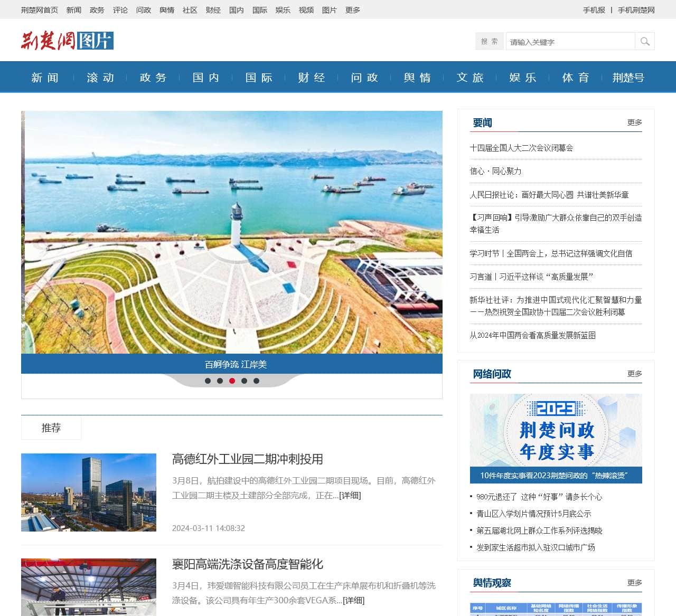Open the high-rise building article thumbnail
Image resolution: width=676 pixels, height=616 pixels.
point(89,492)
